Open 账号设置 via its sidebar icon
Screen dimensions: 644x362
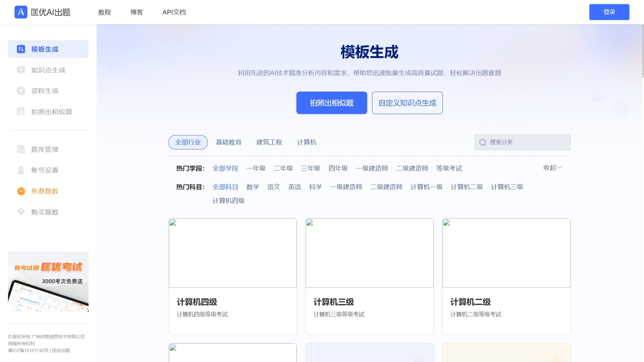coord(21,170)
